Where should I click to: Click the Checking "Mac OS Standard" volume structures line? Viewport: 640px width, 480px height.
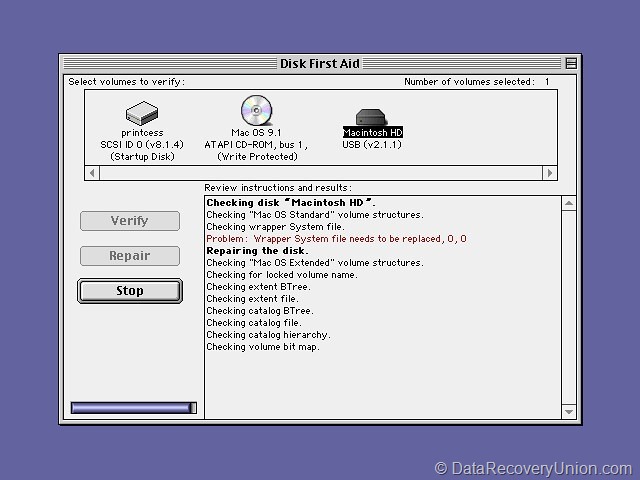tap(315, 215)
